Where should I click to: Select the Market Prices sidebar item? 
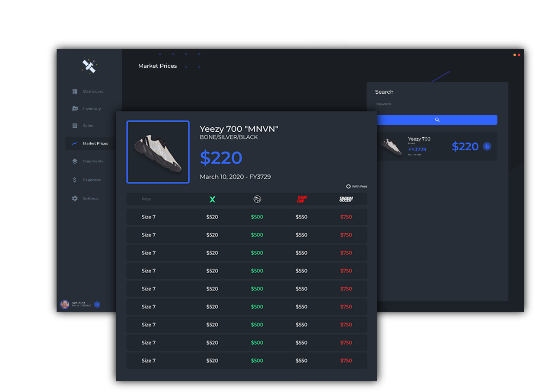[90, 143]
